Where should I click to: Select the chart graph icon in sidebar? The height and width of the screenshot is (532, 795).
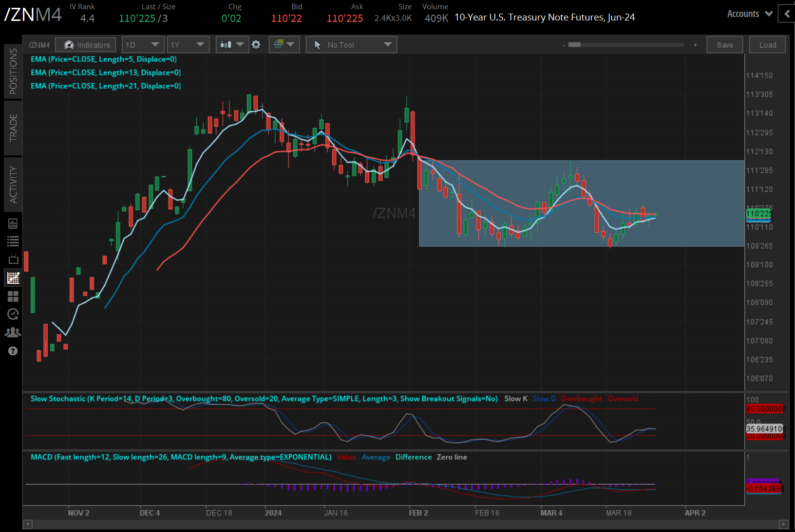[13, 278]
